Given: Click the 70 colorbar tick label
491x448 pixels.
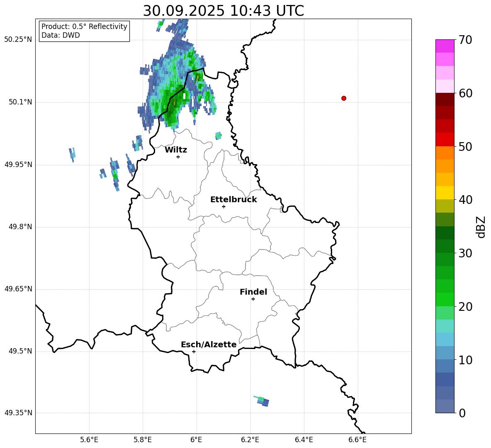Looking at the screenshot, I should click(x=465, y=40).
